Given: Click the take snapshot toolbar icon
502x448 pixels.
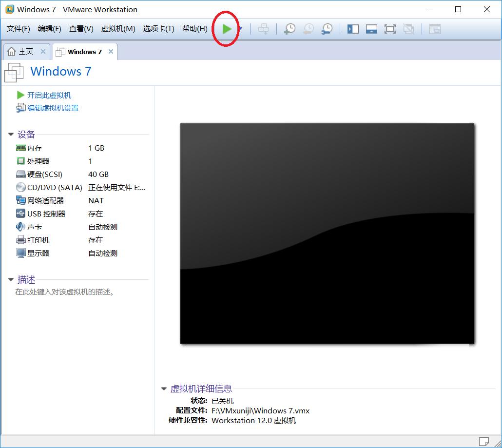Looking at the screenshot, I should point(290,29).
